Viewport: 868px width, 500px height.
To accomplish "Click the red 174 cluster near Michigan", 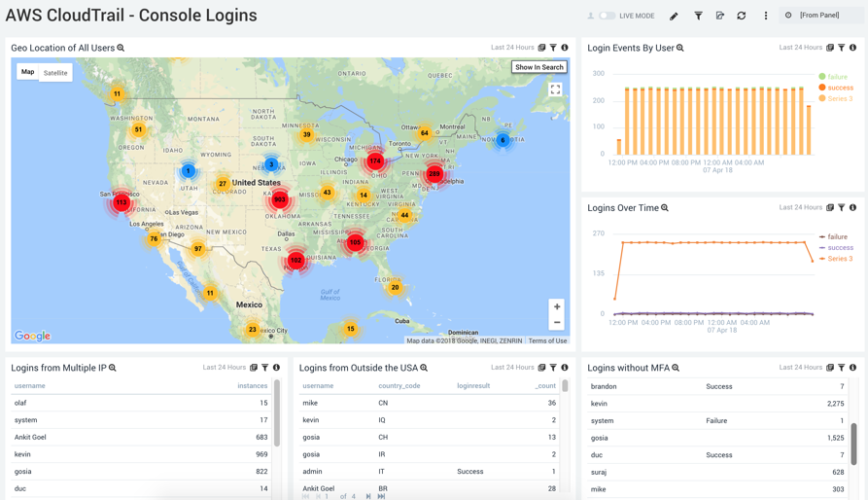I will pos(375,161).
